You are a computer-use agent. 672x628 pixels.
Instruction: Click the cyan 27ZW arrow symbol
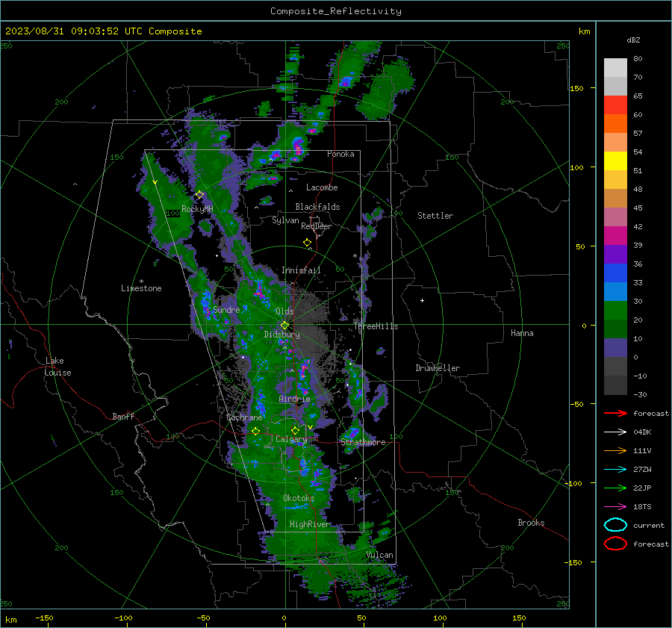[x=615, y=470]
